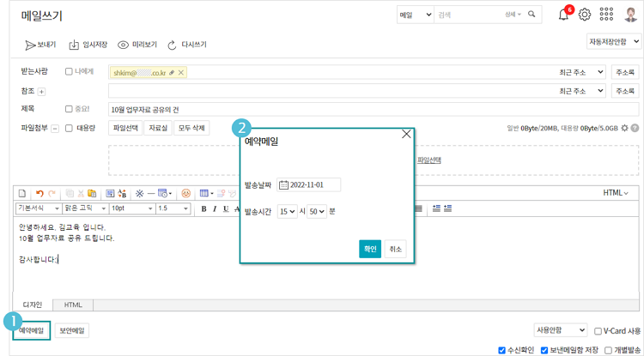Open the nine-dot apps grid
Screen dimensions: 644x356
[x=606, y=15]
